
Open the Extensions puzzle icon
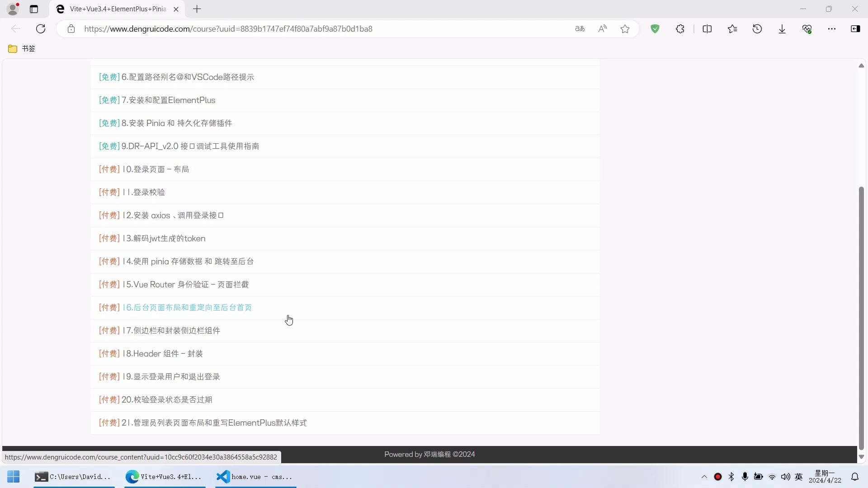click(680, 28)
